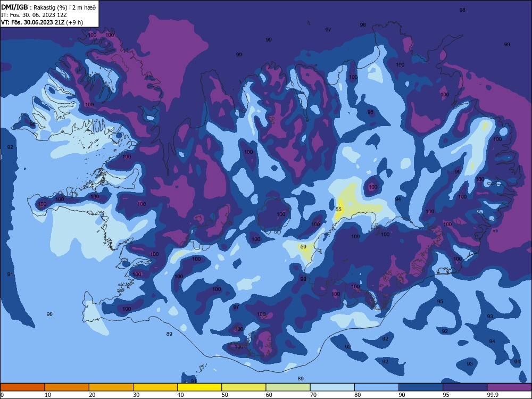Screen dimensions: 532x399
Task: Click the legend tick label 10
Action: (x=48, y=395)
